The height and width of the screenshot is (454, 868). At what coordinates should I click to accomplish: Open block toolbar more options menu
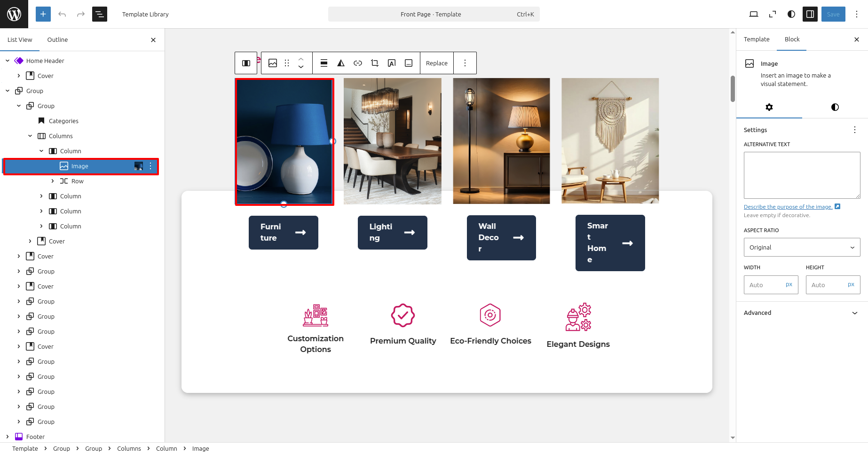click(x=465, y=63)
